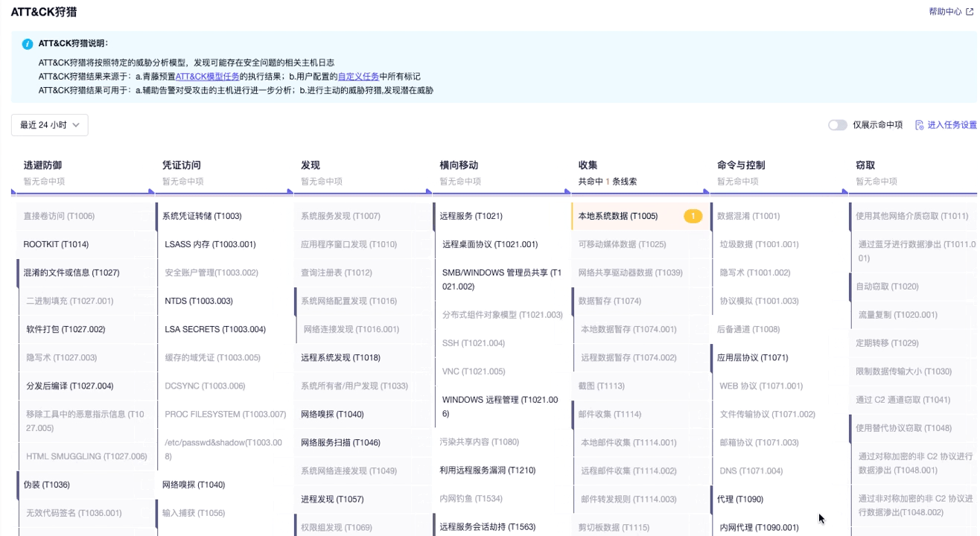Open technique 远程服务会话劫持 (T1563)
This screenshot has width=980, height=536.
[487, 527]
